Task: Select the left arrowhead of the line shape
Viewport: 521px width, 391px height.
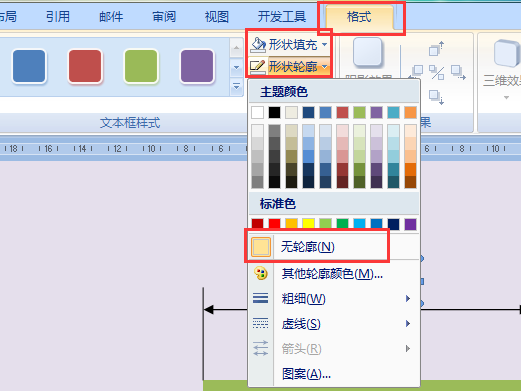Action: tap(208, 310)
